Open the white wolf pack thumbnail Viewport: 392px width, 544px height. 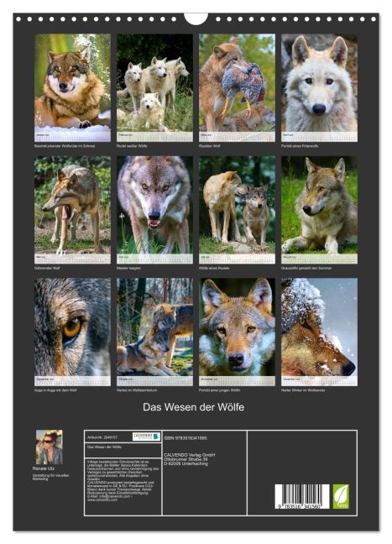tap(154, 87)
